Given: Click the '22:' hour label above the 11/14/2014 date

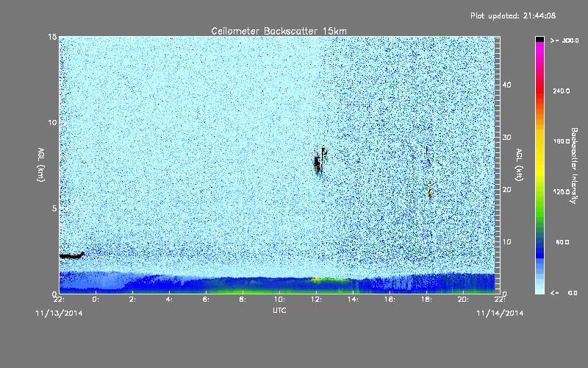Looking at the screenshot, I should (x=500, y=300).
